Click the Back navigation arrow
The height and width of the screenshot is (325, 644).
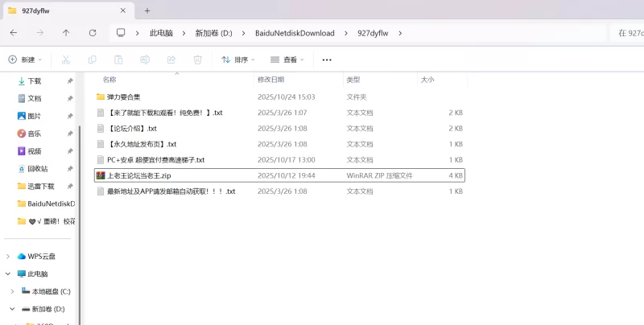(14, 33)
